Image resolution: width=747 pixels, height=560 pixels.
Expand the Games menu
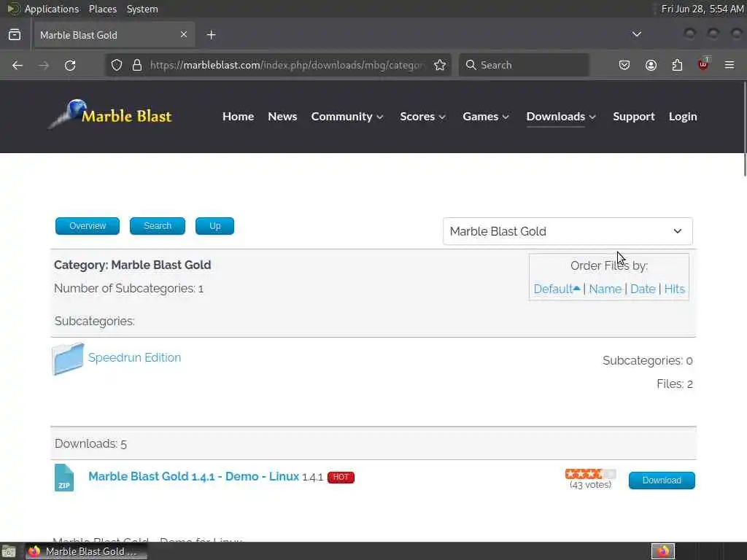(x=485, y=117)
